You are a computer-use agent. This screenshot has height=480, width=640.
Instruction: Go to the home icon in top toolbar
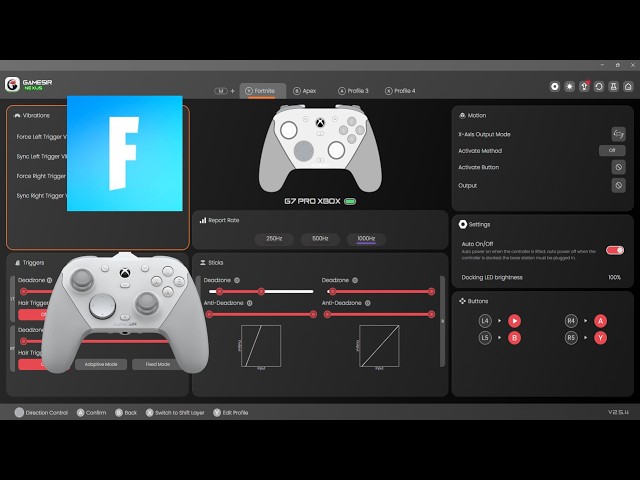tap(628, 87)
